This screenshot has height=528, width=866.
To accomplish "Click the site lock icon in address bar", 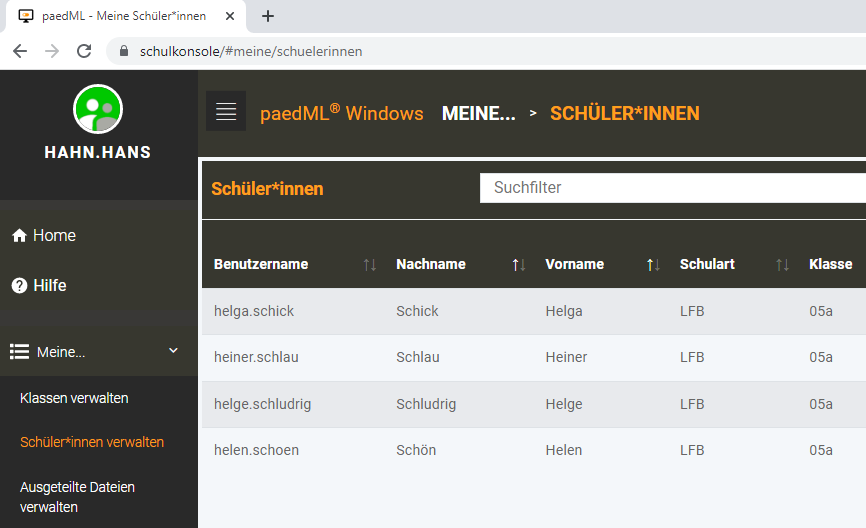I will click(x=125, y=51).
